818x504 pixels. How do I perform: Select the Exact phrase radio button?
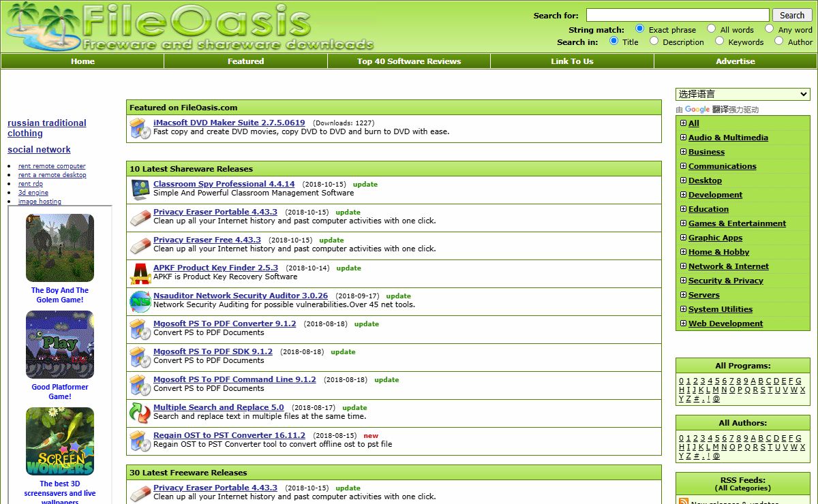click(640, 29)
